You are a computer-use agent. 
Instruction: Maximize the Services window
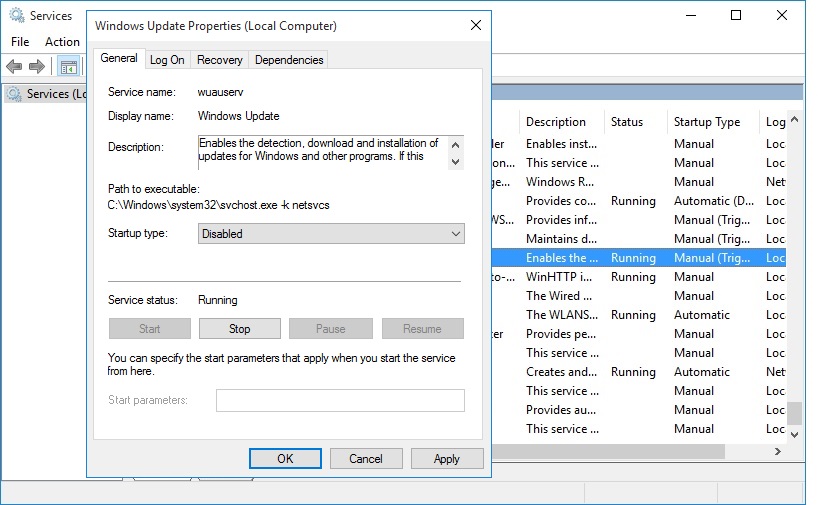click(x=736, y=15)
